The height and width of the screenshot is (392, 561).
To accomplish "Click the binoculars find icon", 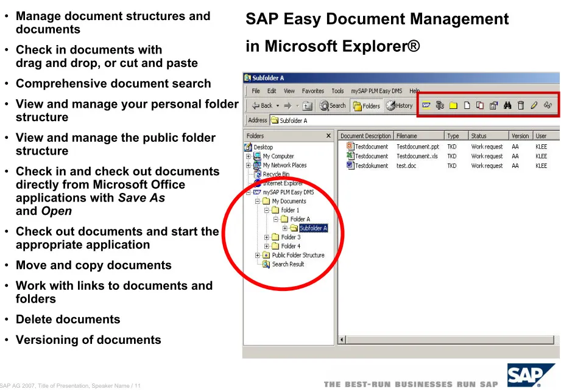I will click(507, 105).
